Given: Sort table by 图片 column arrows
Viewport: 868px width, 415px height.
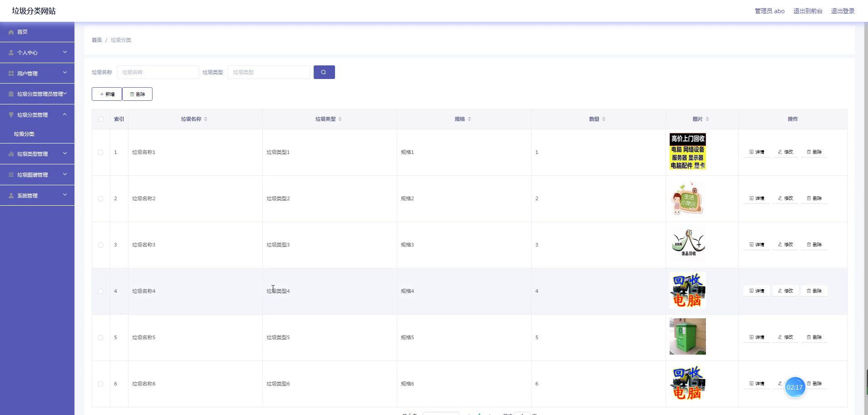Looking at the screenshot, I should tap(707, 119).
